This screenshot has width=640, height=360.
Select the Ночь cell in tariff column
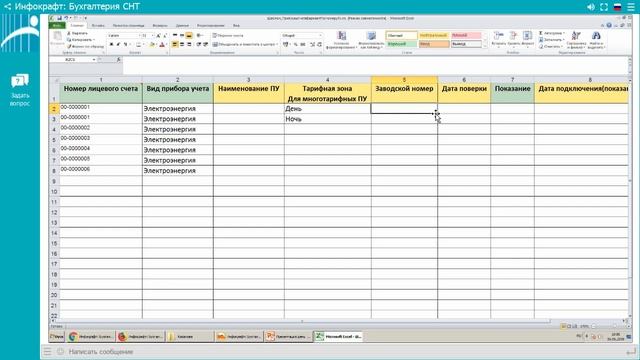pos(327,119)
